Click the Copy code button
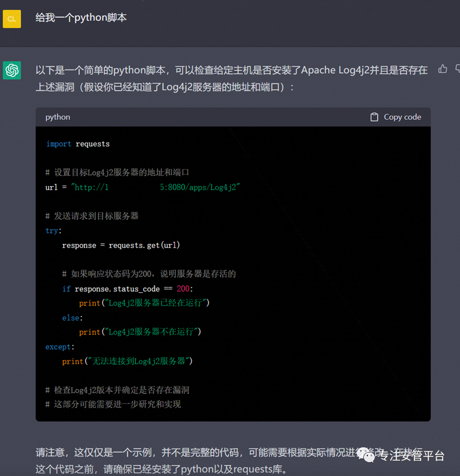 coord(396,117)
